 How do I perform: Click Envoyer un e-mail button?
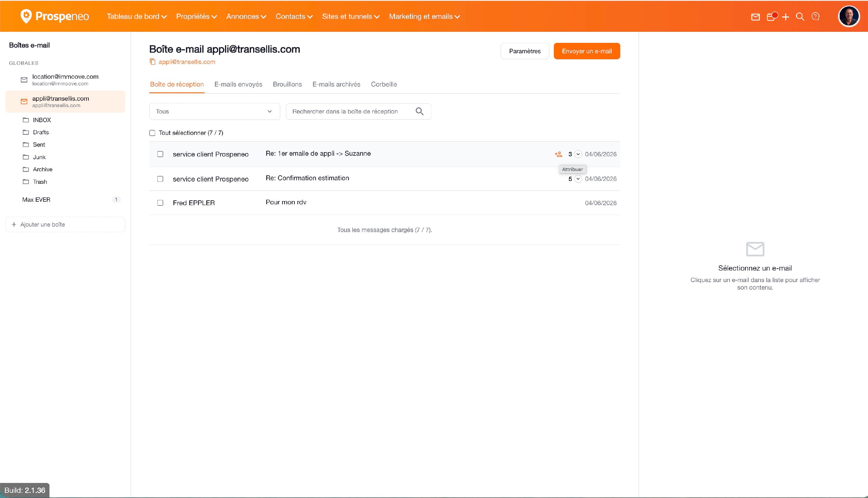click(586, 51)
